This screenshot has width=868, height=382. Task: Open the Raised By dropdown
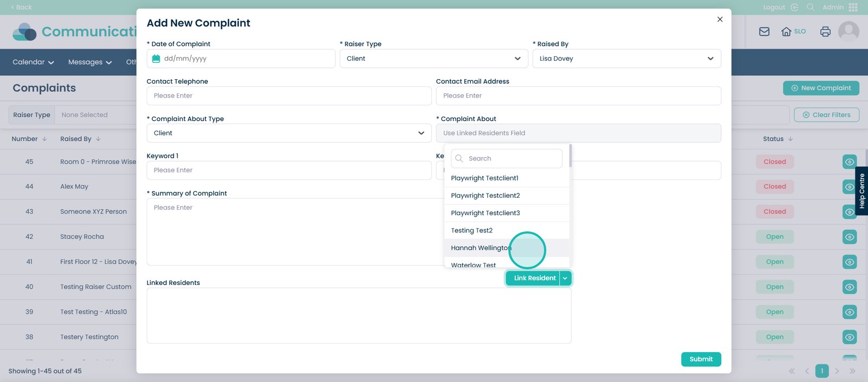(626, 59)
